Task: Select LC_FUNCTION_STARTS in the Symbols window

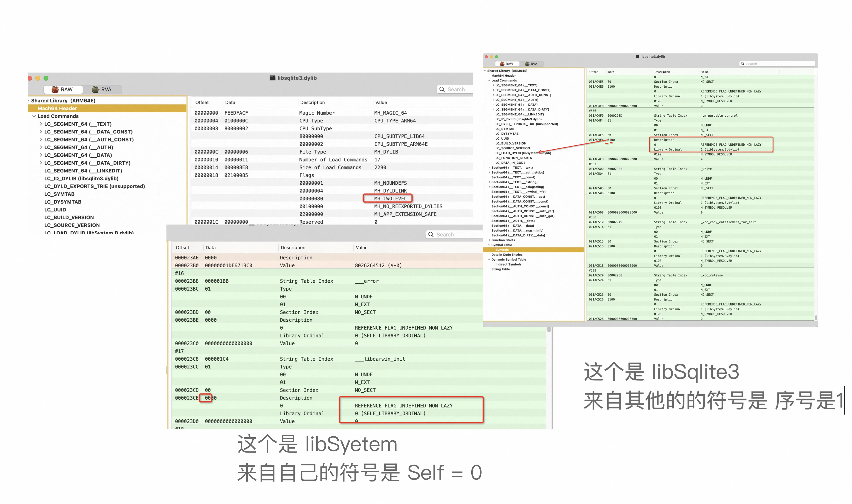Action: click(x=513, y=158)
